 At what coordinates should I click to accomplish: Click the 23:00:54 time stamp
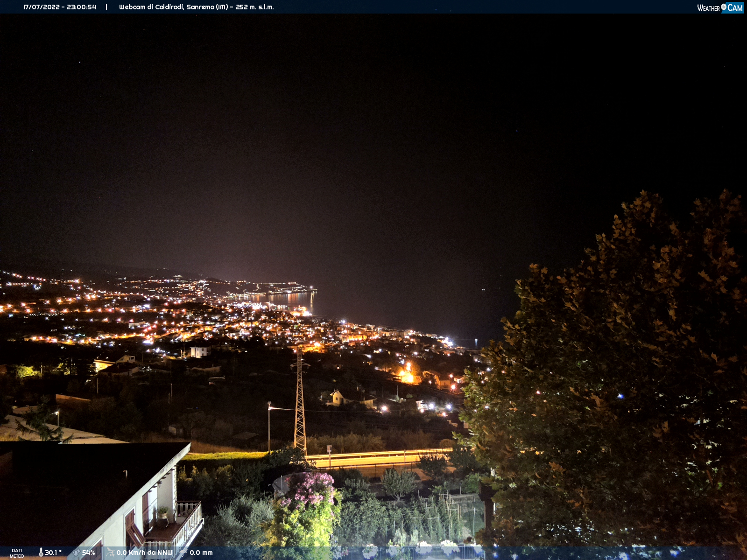[82, 7]
